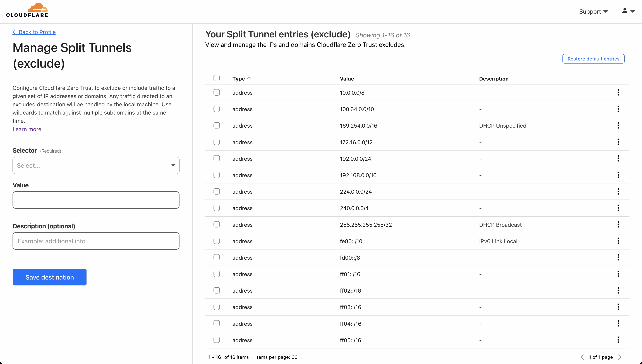Select the fd00::/8 row checkbox
This screenshot has width=642, height=364.
tap(217, 257)
